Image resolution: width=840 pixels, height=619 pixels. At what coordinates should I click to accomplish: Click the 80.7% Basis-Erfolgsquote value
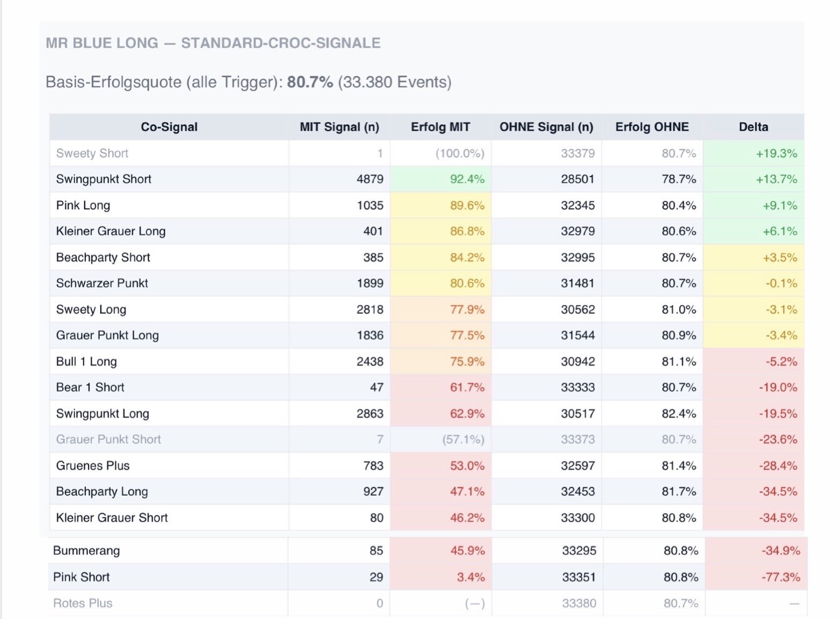click(310, 82)
